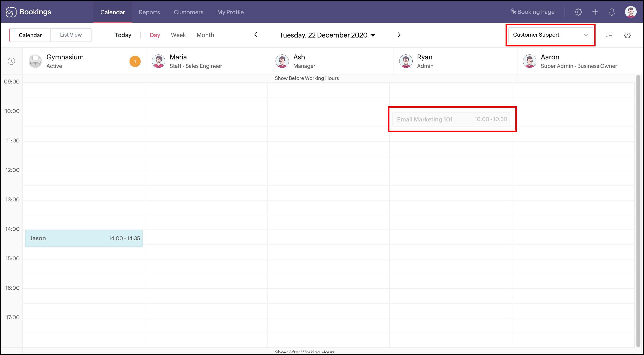Go to the next day arrow
This screenshot has width=644, height=355.
tap(399, 35)
